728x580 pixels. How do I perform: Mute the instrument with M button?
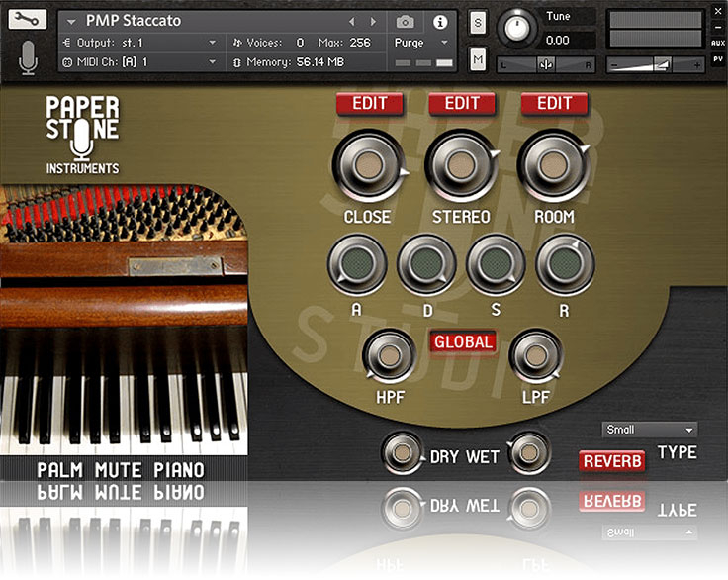[478, 60]
